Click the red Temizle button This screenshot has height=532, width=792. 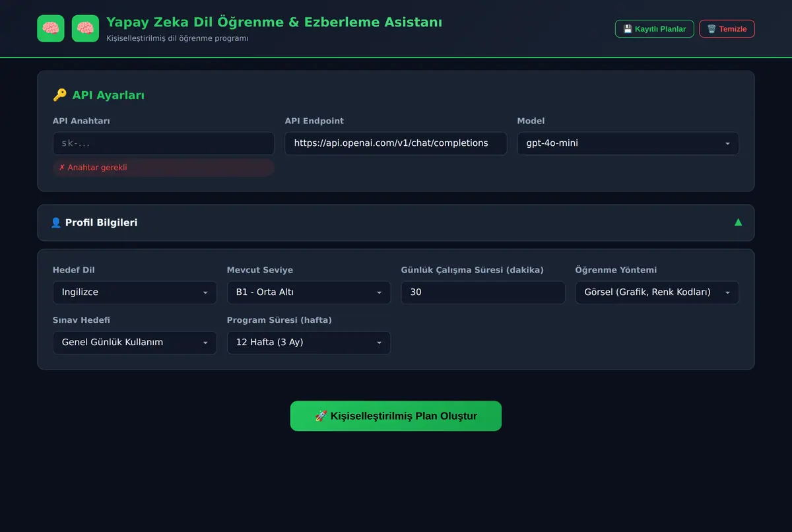(727, 28)
